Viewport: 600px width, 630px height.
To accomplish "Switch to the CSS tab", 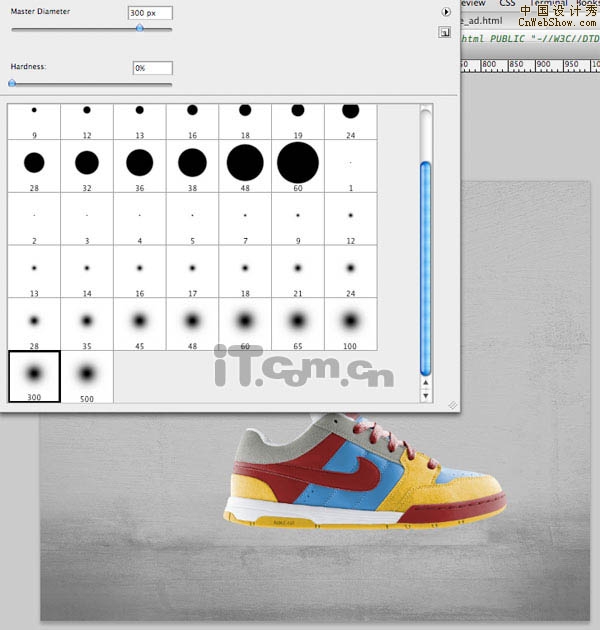I will tap(508, 4).
